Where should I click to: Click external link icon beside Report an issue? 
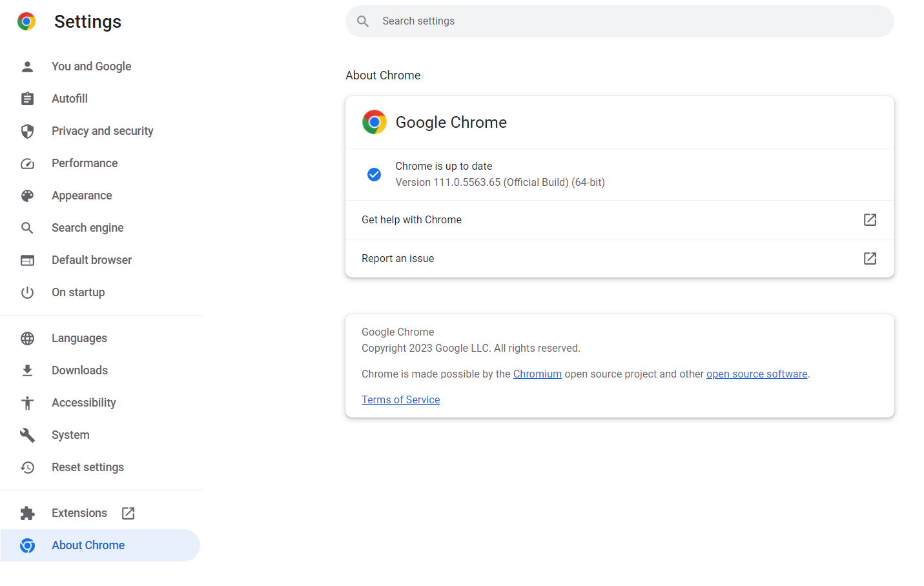pyautogui.click(x=870, y=259)
